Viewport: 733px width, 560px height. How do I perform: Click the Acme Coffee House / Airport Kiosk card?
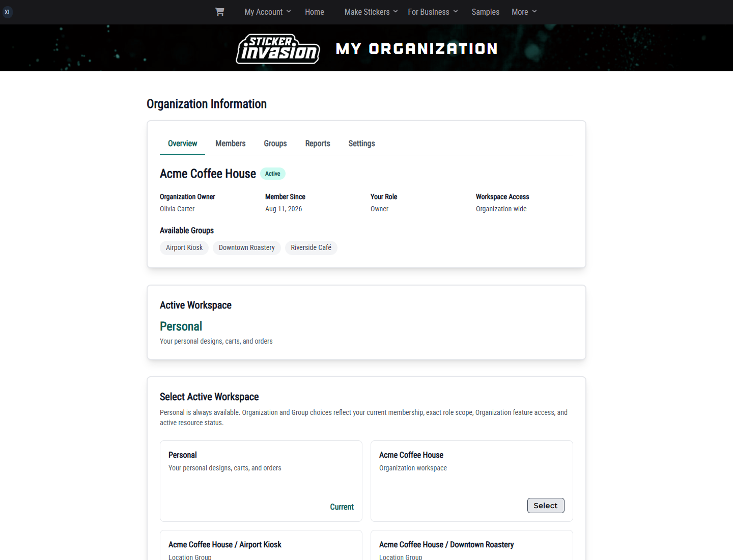click(261, 545)
